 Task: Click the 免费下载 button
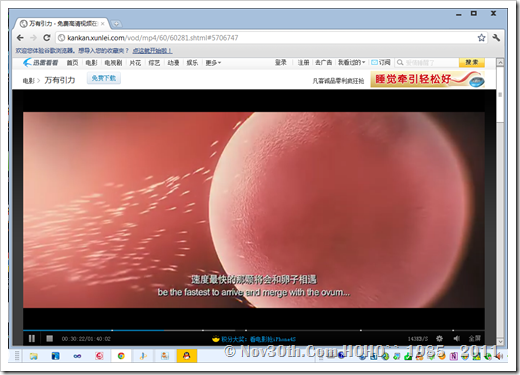pos(104,78)
